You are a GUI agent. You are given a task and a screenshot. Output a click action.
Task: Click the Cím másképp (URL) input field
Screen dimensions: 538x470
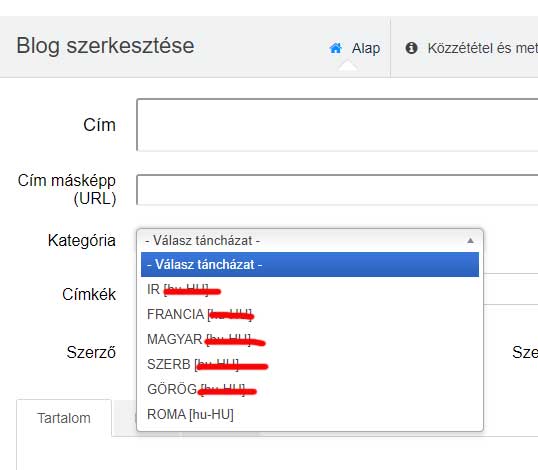pos(337,190)
